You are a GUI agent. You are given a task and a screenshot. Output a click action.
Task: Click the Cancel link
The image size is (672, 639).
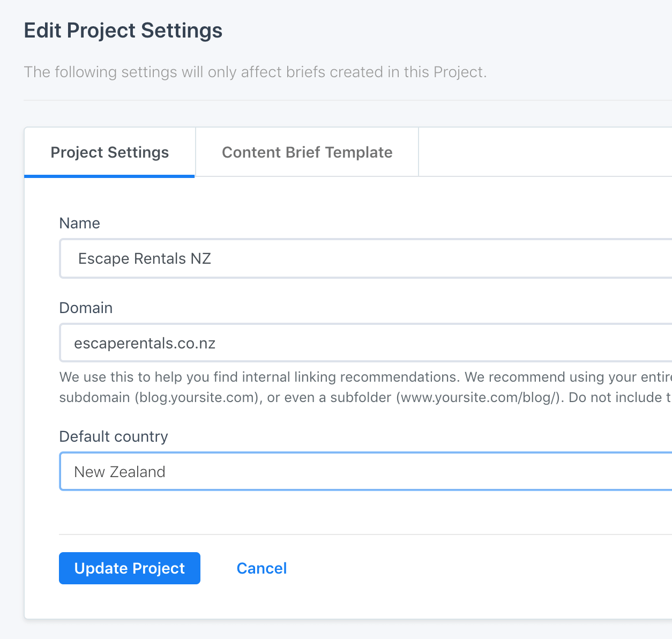[262, 568]
